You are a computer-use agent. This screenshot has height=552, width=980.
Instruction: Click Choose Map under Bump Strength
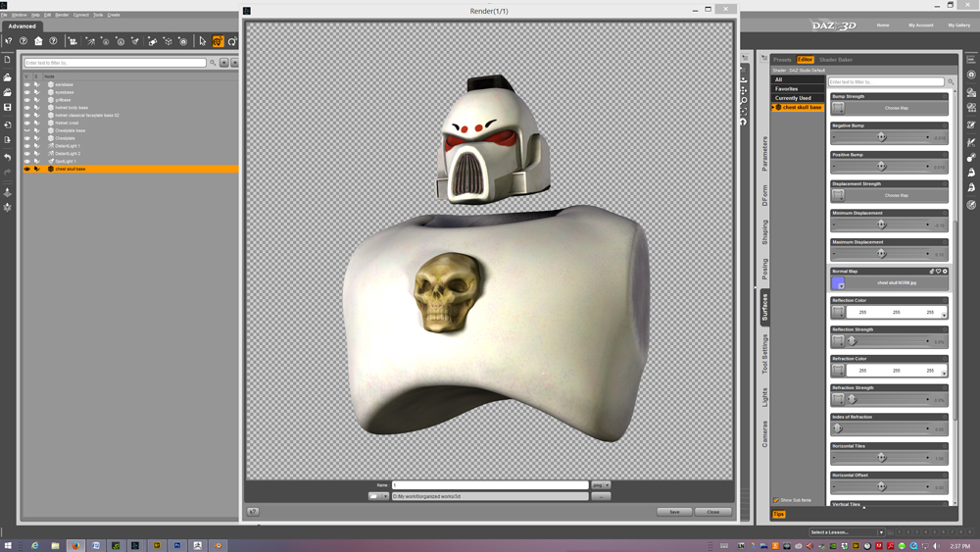897,108
